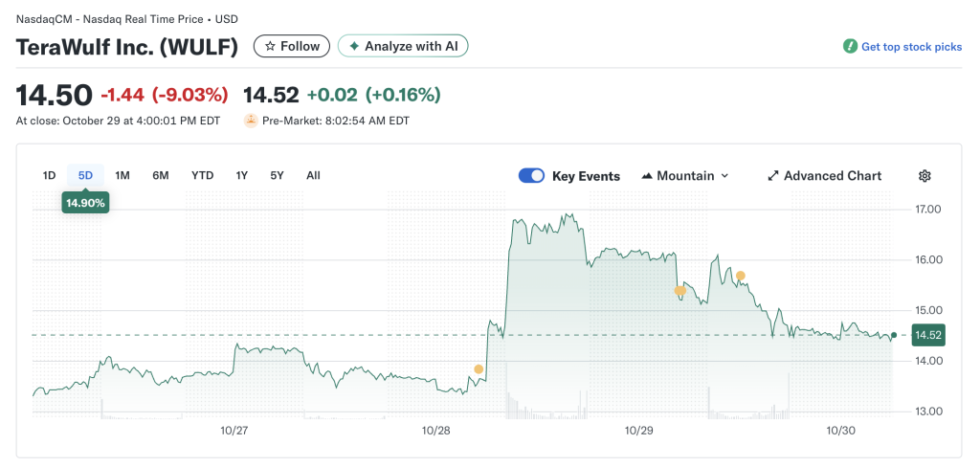Click the Mountain chart type icon
This screenshot has width=980, height=467.
[x=647, y=176]
